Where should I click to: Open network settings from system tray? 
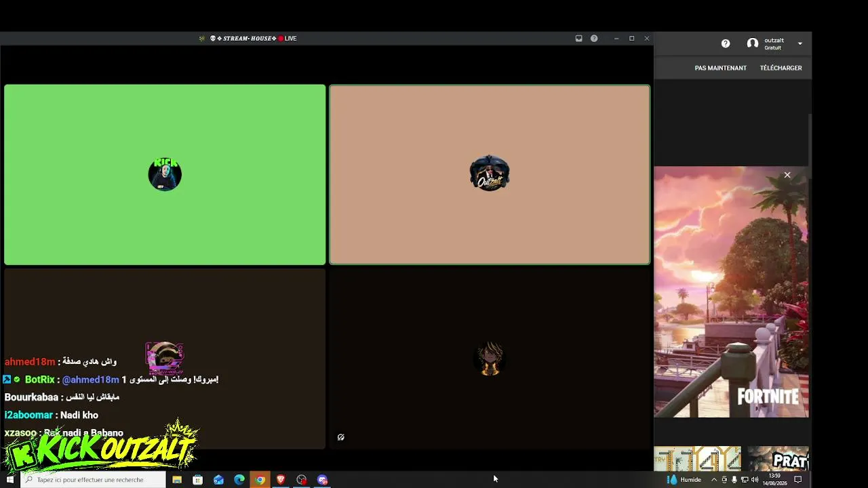point(744,480)
